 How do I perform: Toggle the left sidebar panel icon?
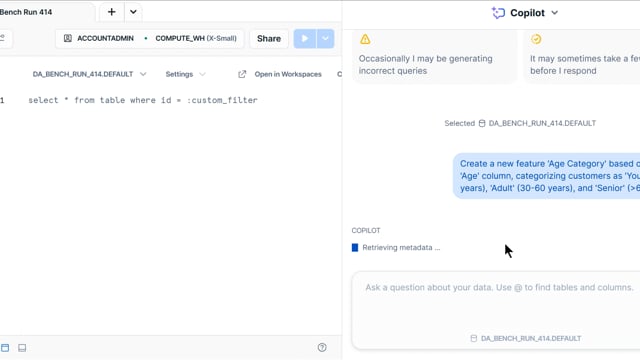4,348
